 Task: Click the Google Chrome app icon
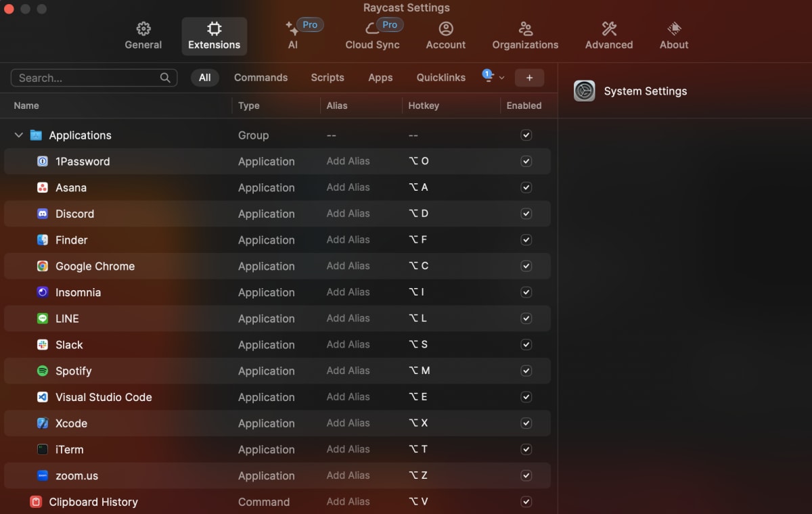(43, 266)
